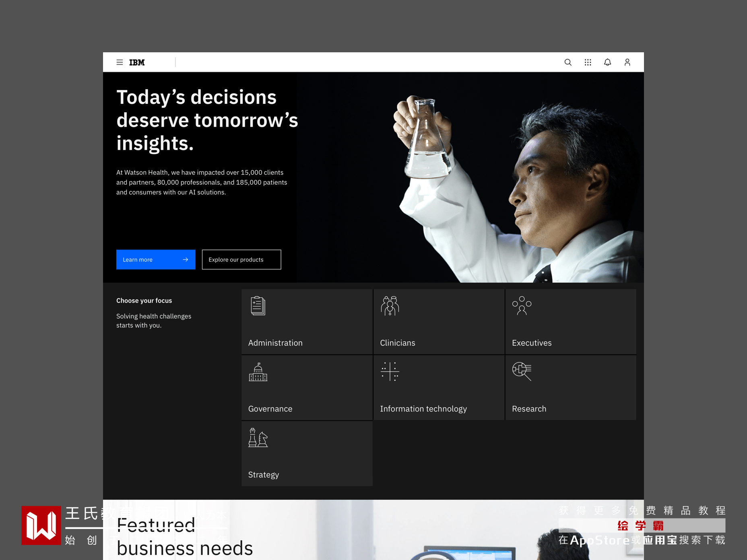Select the Research focus label
747x560 pixels.
(529, 409)
